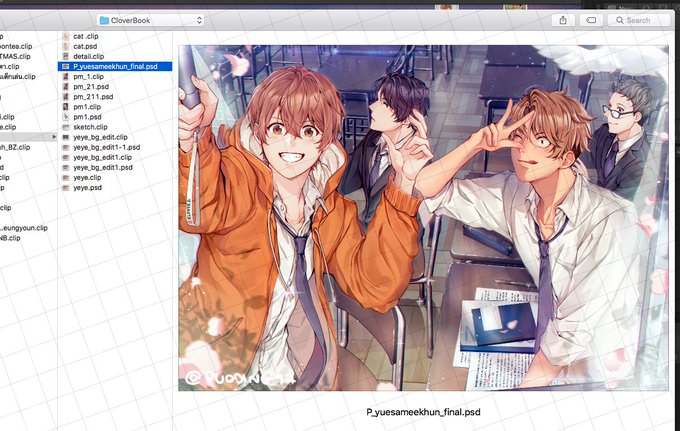680x431 pixels.
Task: Select the file pm_21.psd
Action: pyautogui.click(x=91, y=87)
